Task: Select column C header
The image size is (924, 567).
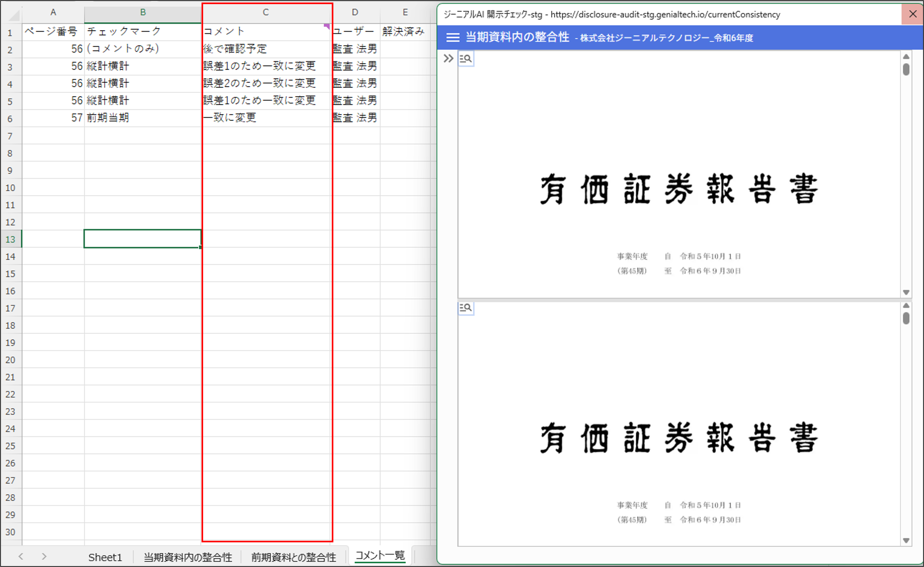Action: tap(266, 12)
